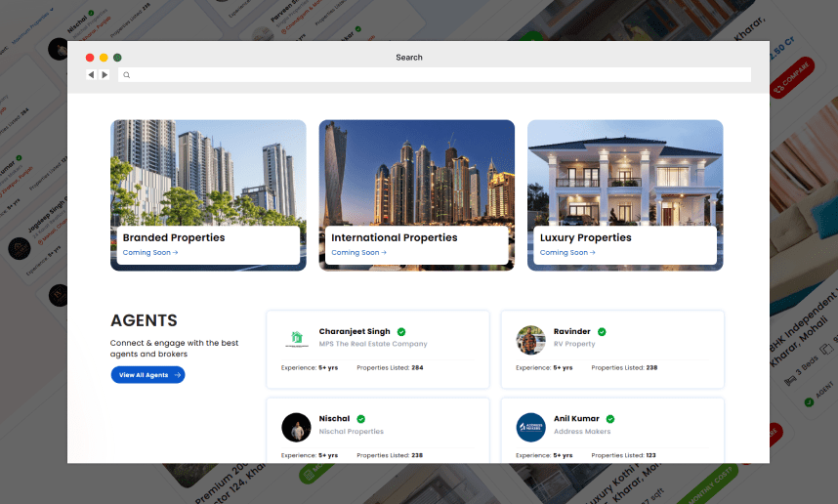Select the Luxury Properties villa image
838x504 pixels.
625,171
